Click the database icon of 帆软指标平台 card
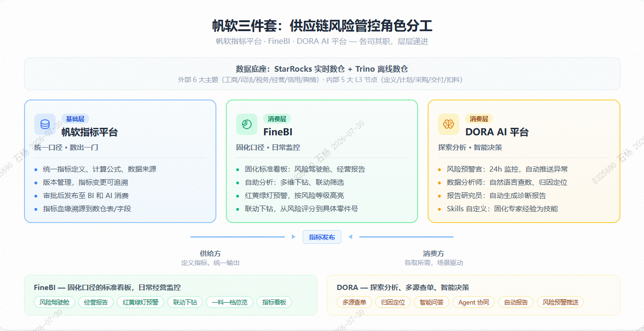Screen dimensions: 644x331 coord(45,124)
